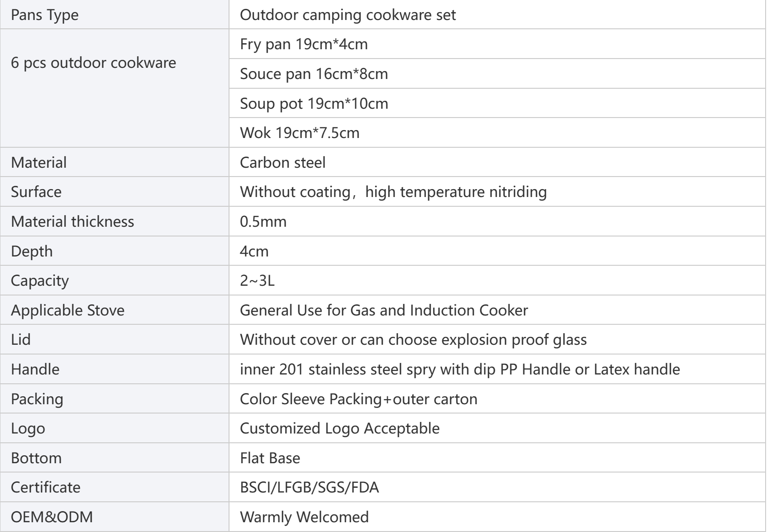
Task: Click Souce pan 16cm*8cm row
Action: pos(314,74)
